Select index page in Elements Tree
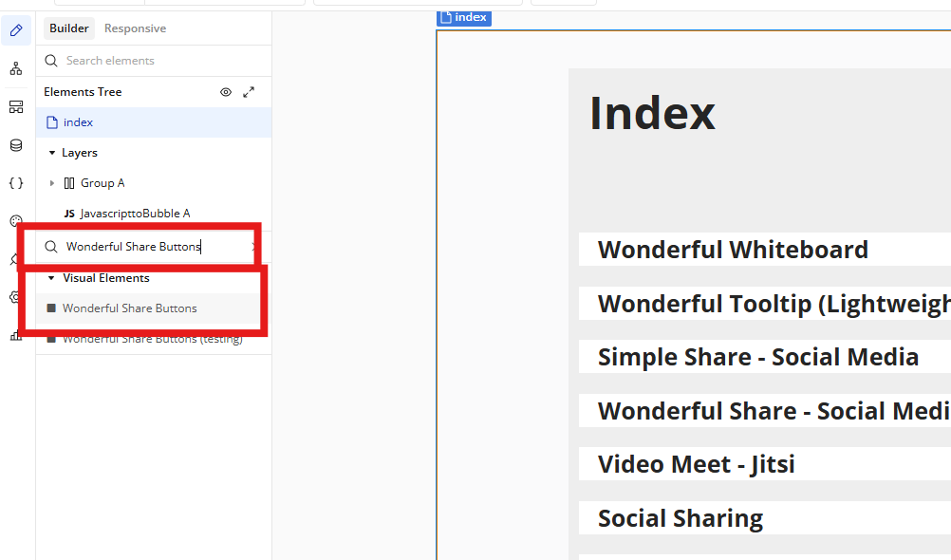 pyautogui.click(x=154, y=122)
